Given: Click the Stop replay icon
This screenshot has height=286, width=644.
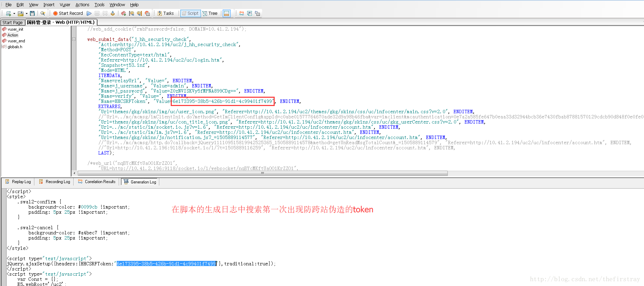Looking at the screenshot, I should pyautogui.click(x=97, y=13).
